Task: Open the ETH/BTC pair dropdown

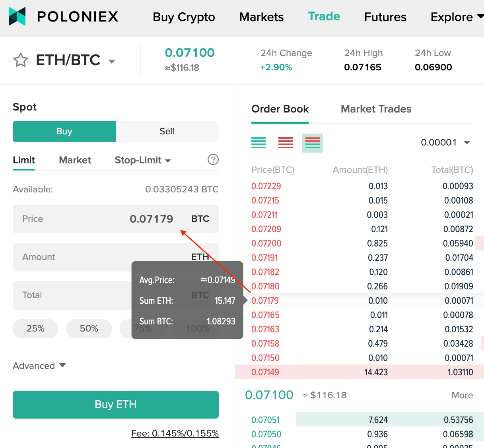Action: (112, 61)
